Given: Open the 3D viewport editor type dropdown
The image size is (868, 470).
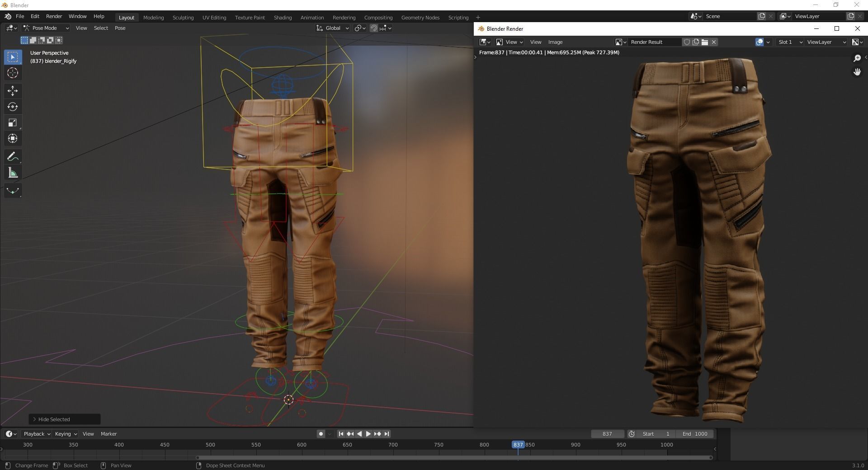Looking at the screenshot, I should (11, 28).
